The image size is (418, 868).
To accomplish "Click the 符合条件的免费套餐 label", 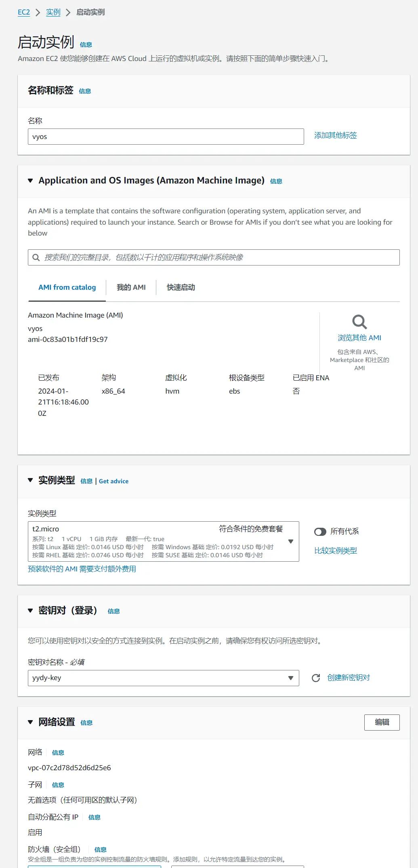I will [251, 529].
